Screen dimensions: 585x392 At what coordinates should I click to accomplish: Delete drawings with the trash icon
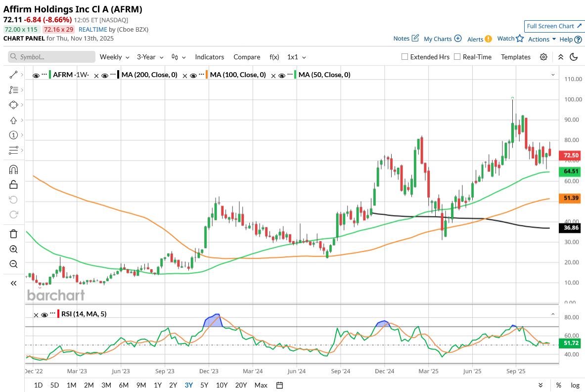point(13,234)
